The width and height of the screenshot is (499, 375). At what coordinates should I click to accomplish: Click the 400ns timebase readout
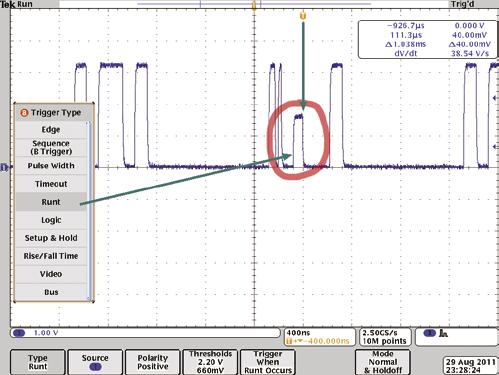pyautogui.click(x=298, y=333)
